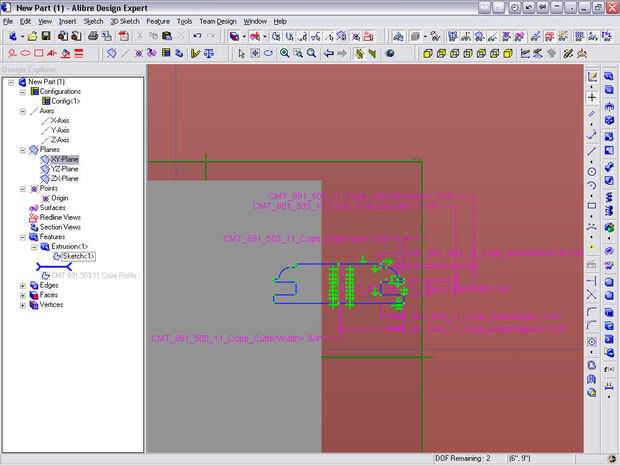Screen dimensions: 620x465
Task: Toggle the striped redline lines icon
Action: 79,53
